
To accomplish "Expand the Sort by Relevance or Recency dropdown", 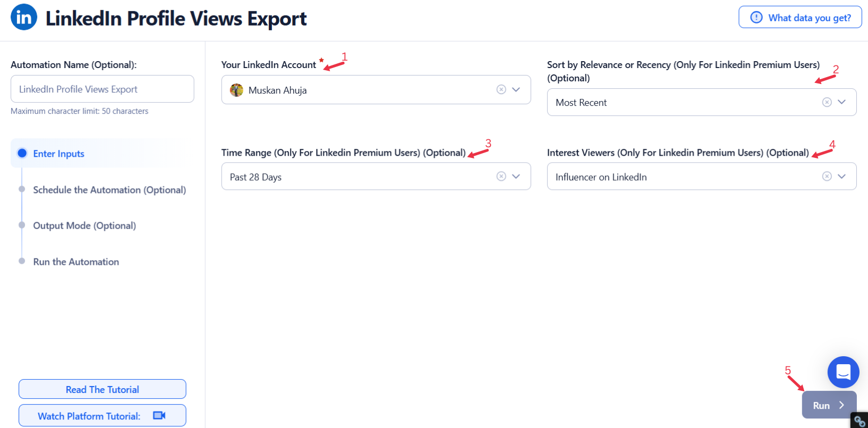I will pos(841,102).
